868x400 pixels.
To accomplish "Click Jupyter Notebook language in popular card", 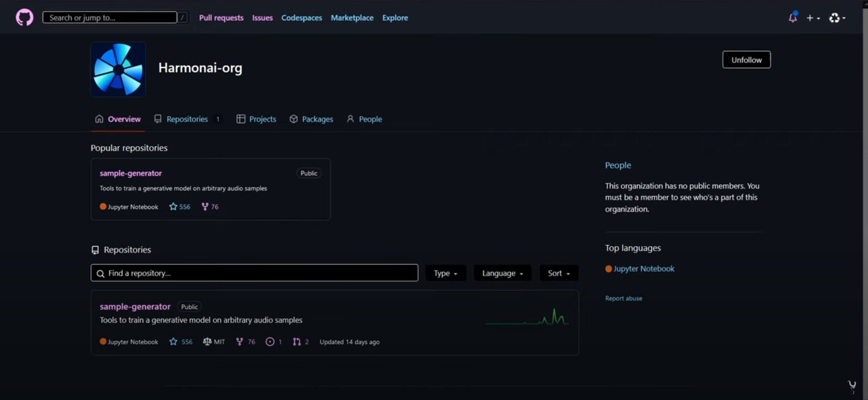I will pos(129,207).
